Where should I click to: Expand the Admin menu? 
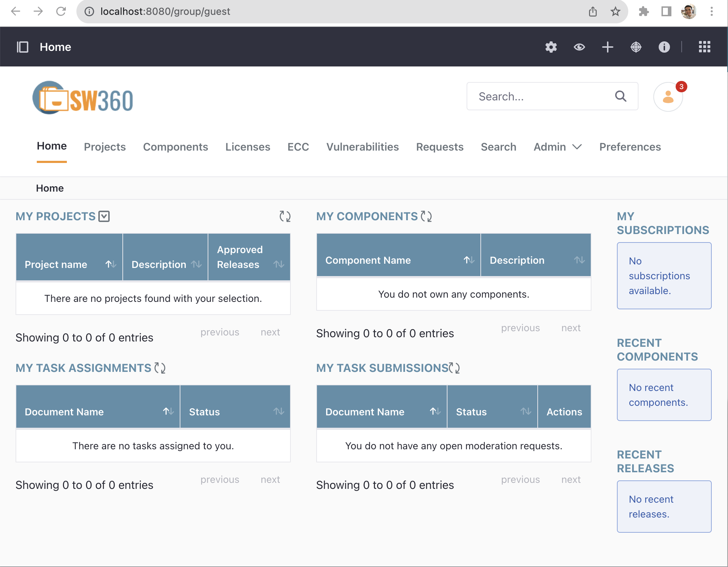pyautogui.click(x=557, y=147)
